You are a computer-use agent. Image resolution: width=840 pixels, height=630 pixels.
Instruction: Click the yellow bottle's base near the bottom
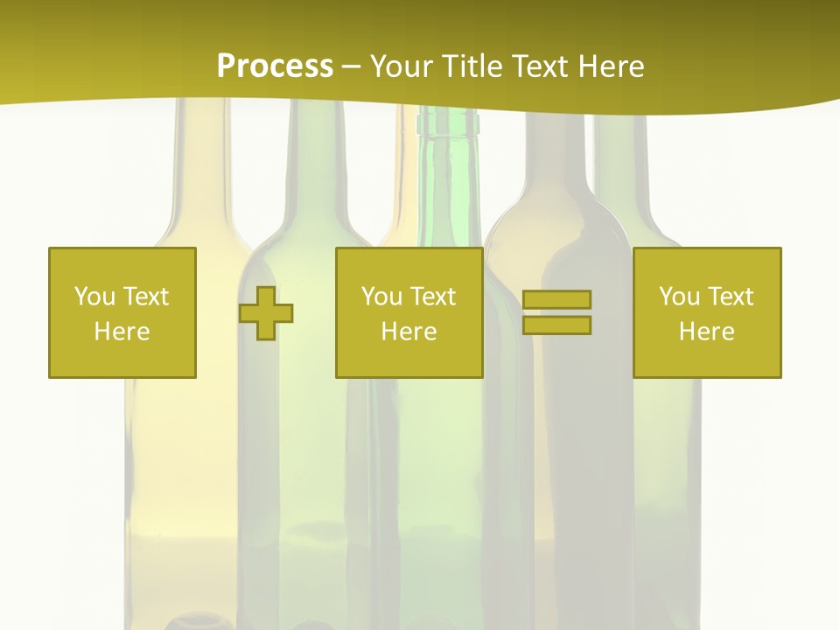(175, 560)
